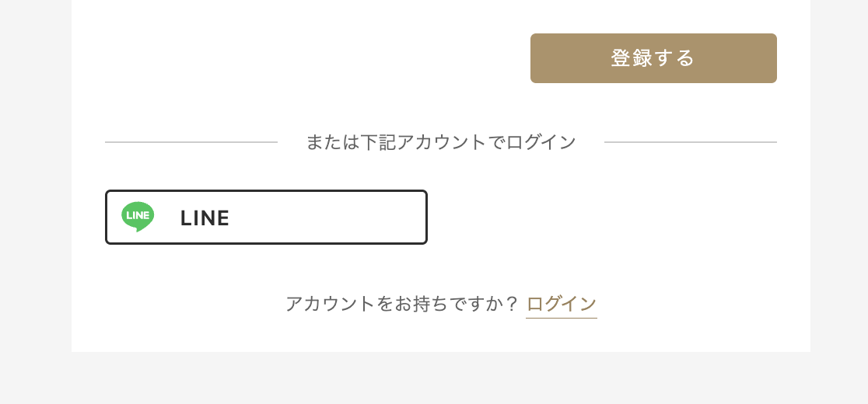Click the 登 character on the gold button
868x404 pixels.
tap(621, 58)
